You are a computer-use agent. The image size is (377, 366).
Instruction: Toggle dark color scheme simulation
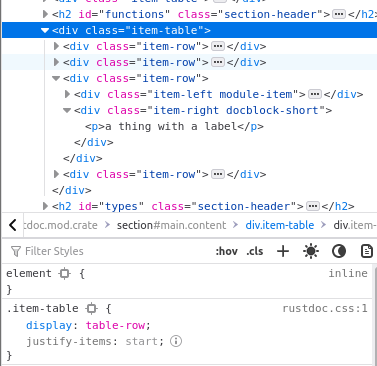339,251
